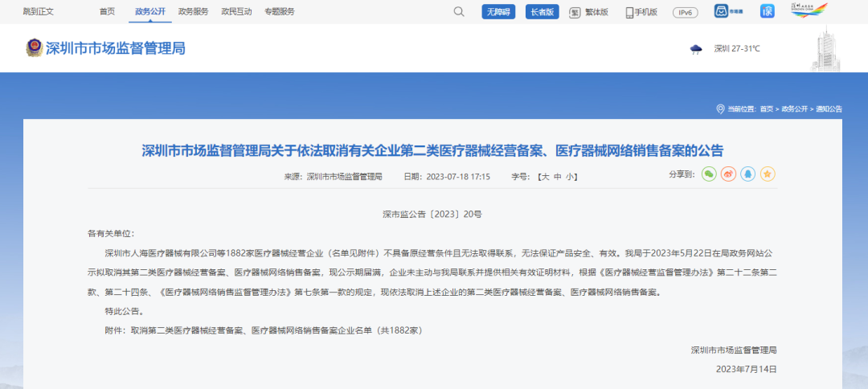Click 通知公告 in the breadcrumb
The height and width of the screenshot is (389, 868).
829,109
